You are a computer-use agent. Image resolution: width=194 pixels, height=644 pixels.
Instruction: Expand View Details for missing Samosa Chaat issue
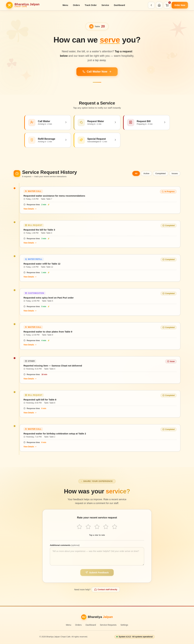click(x=30, y=379)
